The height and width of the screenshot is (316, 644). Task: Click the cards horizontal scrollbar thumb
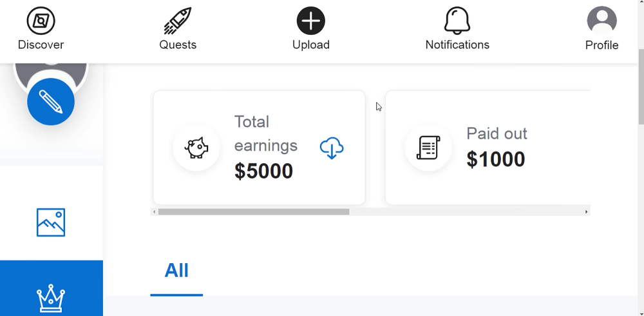[254, 212]
